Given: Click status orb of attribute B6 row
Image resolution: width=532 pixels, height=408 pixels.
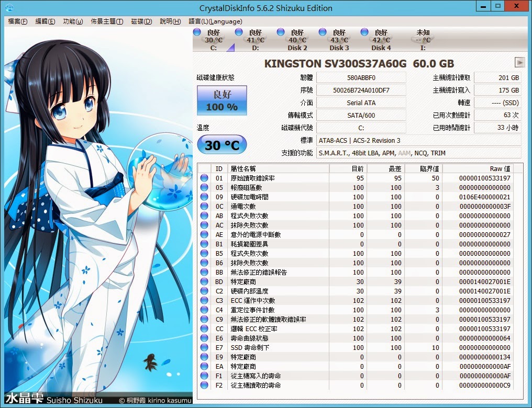Looking at the screenshot, I should (204, 263).
